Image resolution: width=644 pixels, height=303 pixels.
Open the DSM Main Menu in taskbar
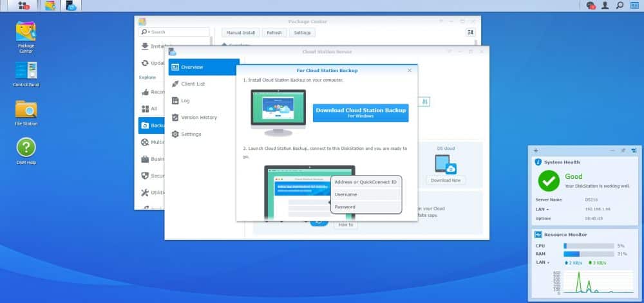pyautogui.click(x=24, y=5)
